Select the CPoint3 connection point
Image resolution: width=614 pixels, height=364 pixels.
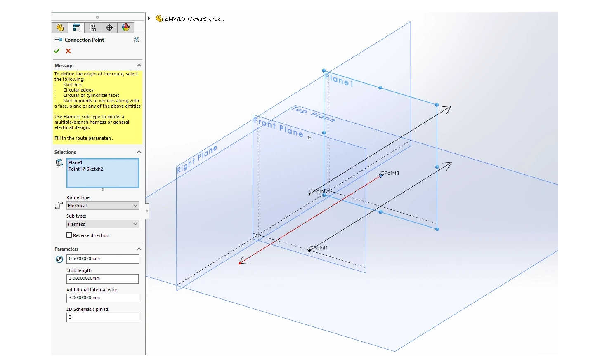[380, 176]
